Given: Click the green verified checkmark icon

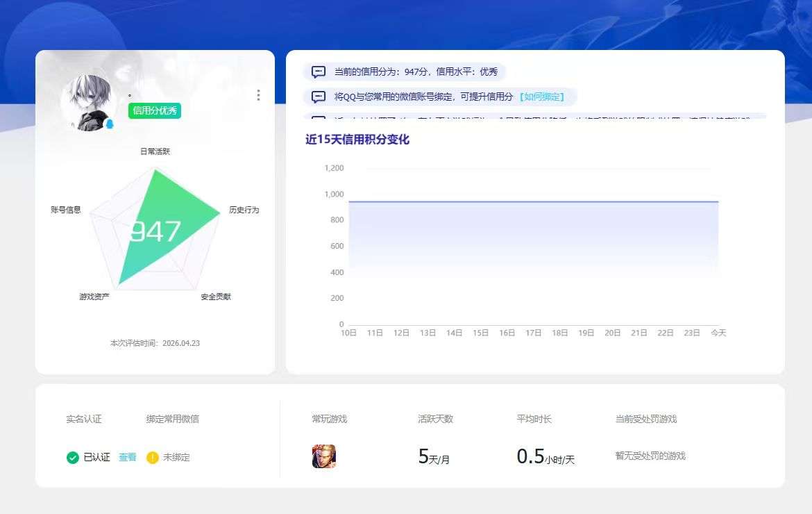Looking at the screenshot, I should tap(72, 458).
